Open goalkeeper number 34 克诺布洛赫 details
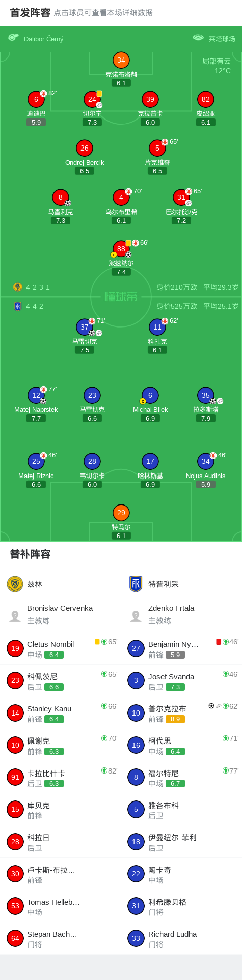 [121, 60]
